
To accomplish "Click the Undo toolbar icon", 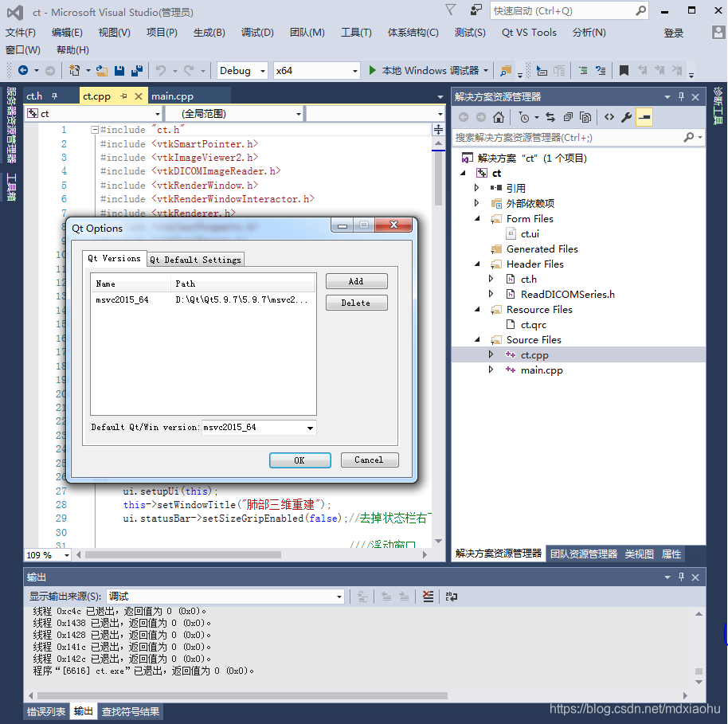I will [x=161, y=71].
